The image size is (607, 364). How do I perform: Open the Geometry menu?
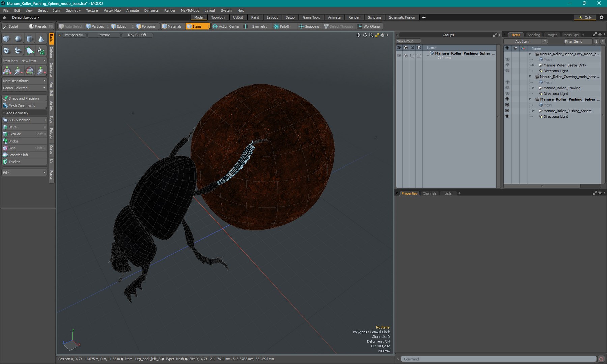pos(73,10)
